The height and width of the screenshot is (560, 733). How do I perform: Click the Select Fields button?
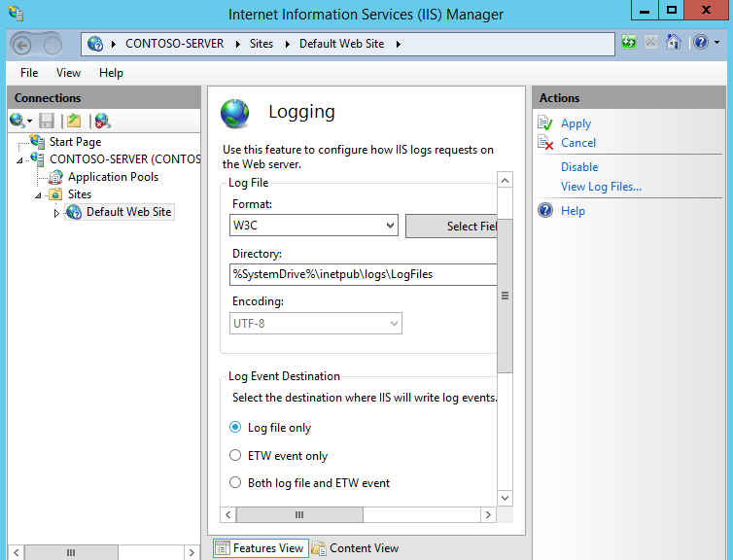451,227
